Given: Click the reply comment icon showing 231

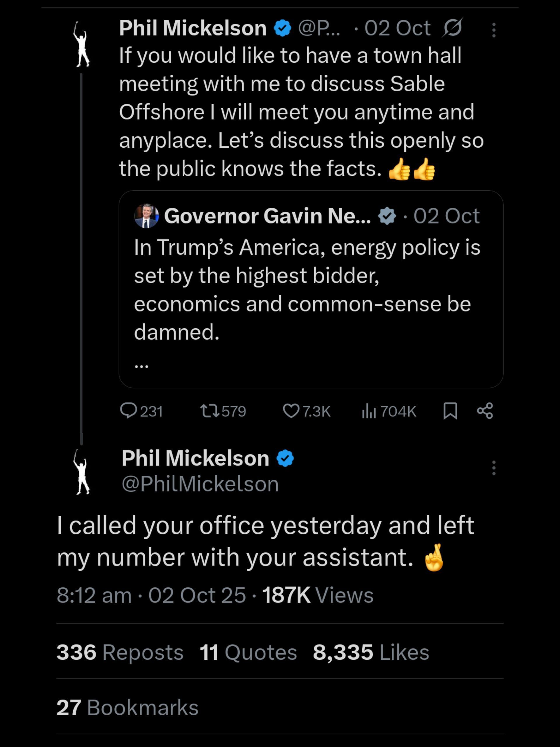Looking at the screenshot, I should click(129, 411).
